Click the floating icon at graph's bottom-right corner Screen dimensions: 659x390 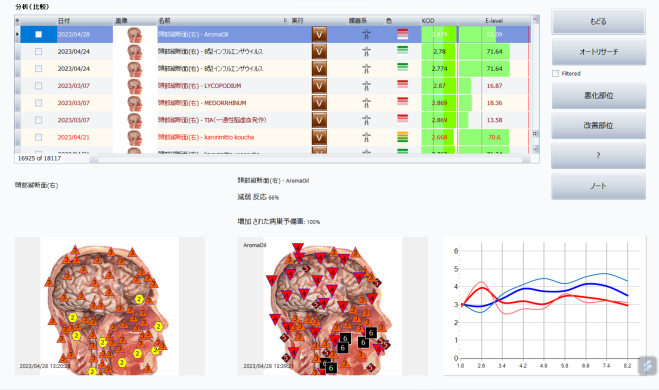coord(648,365)
